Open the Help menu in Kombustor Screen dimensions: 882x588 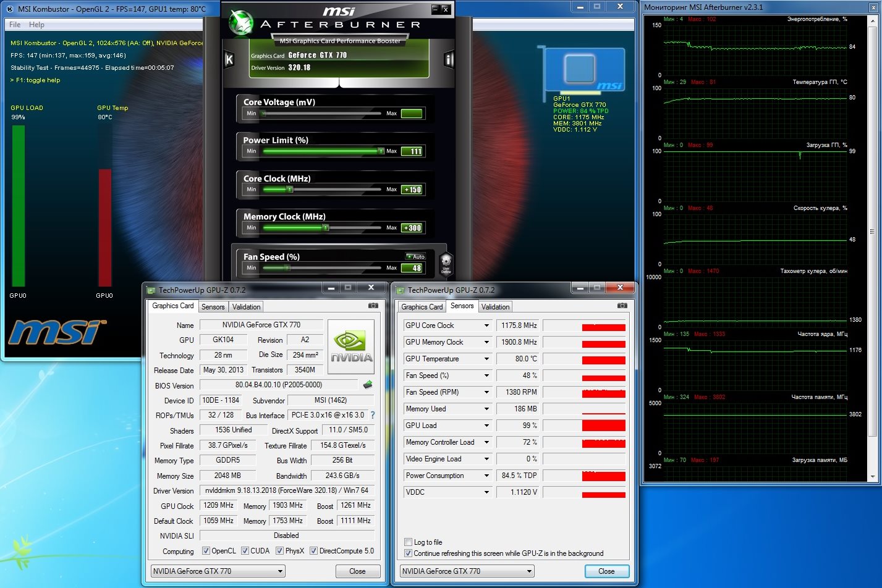pyautogui.click(x=36, y=25)
